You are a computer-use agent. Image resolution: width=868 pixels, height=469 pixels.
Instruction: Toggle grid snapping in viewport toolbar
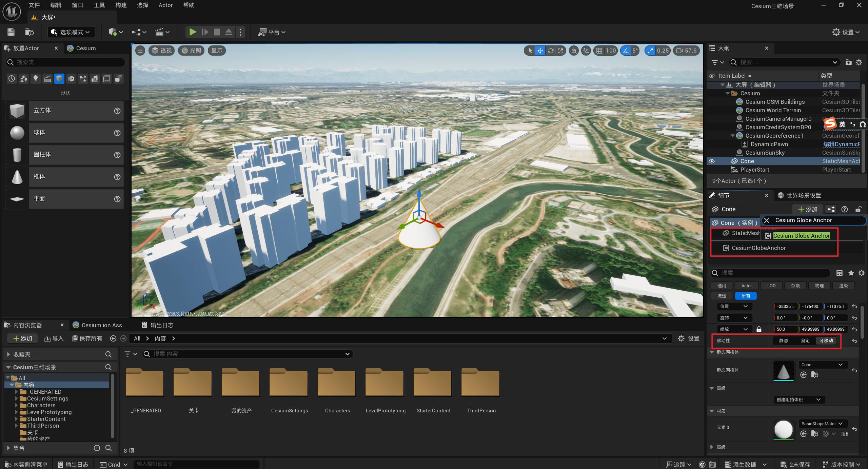pos(599,51)
